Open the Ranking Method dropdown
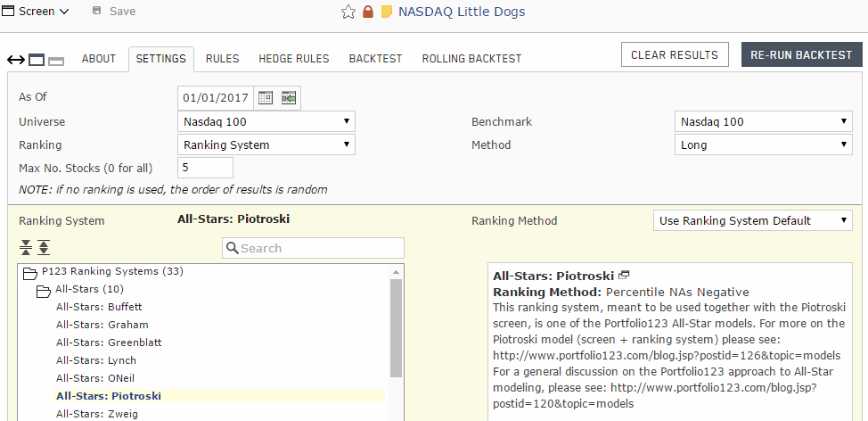Image resolution: width=868 pixels, height=421 pixels. click(753, 220)
